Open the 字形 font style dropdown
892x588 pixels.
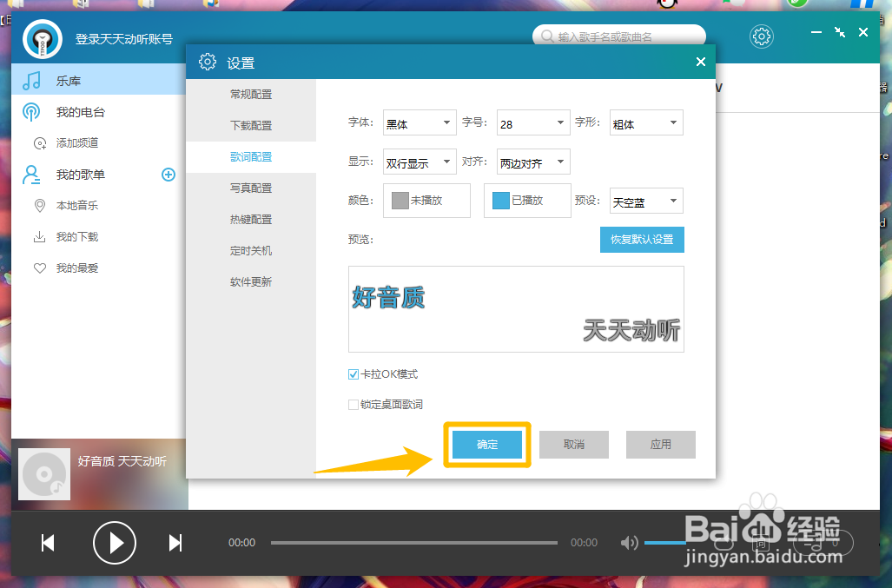tap(646, 122)
